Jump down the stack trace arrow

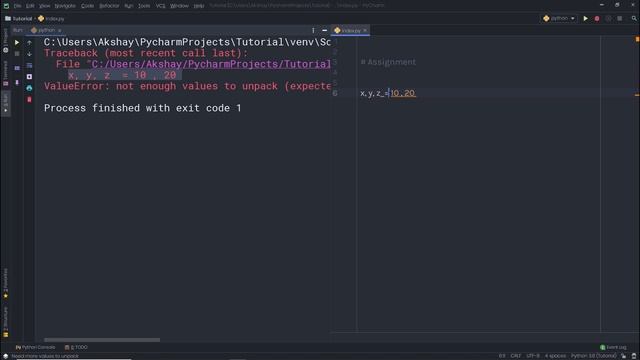pyautogui.click(x=29, y=54)
